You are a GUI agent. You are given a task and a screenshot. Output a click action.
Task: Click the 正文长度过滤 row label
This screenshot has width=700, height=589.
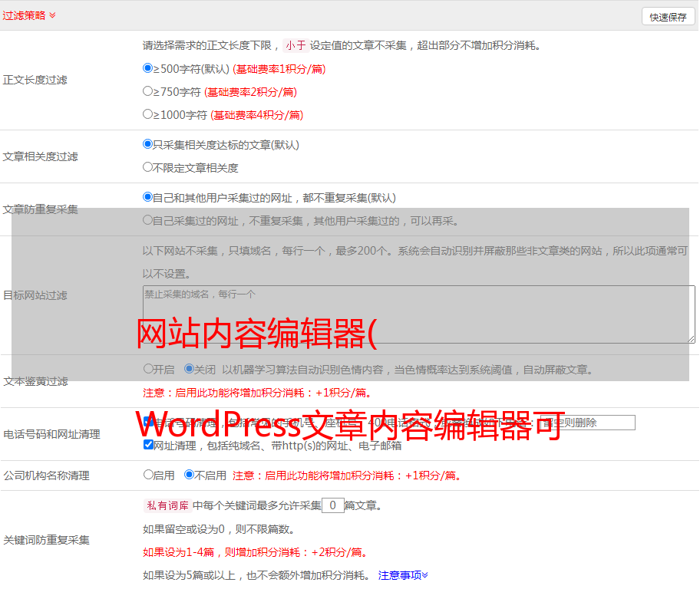point(35,80)
